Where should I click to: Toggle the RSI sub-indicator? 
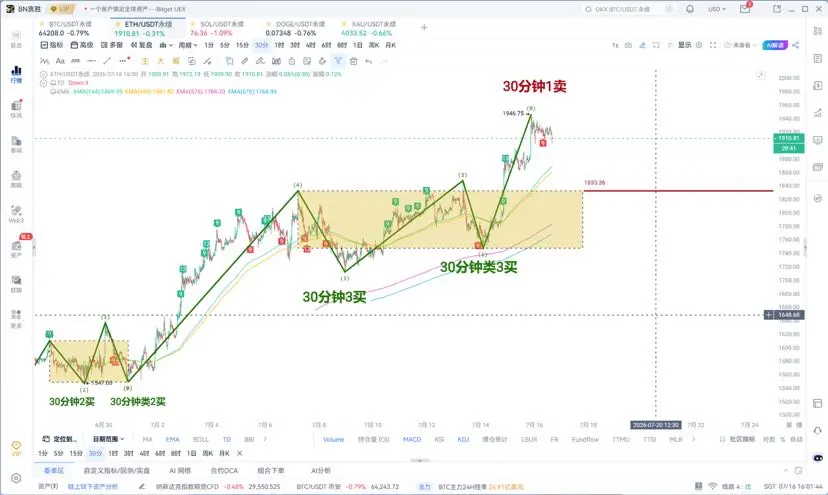point(439,440)
